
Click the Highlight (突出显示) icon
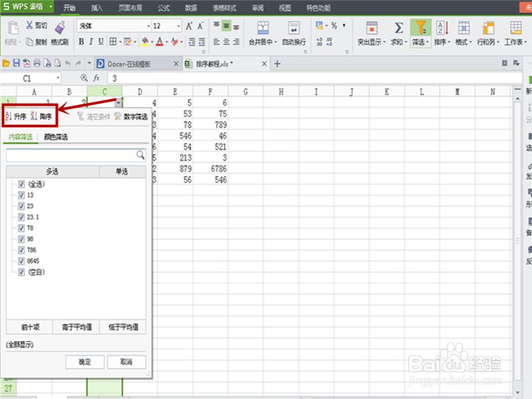372,28
